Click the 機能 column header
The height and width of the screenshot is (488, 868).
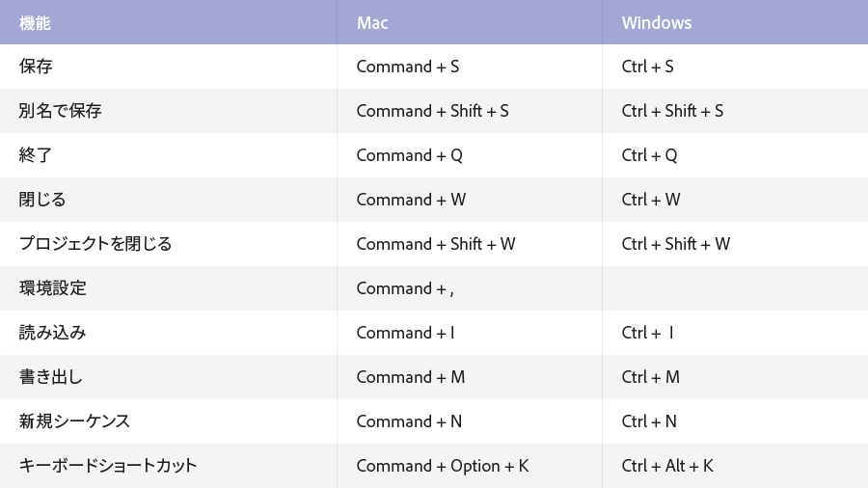pyautogui.click(x=35, y=22)
